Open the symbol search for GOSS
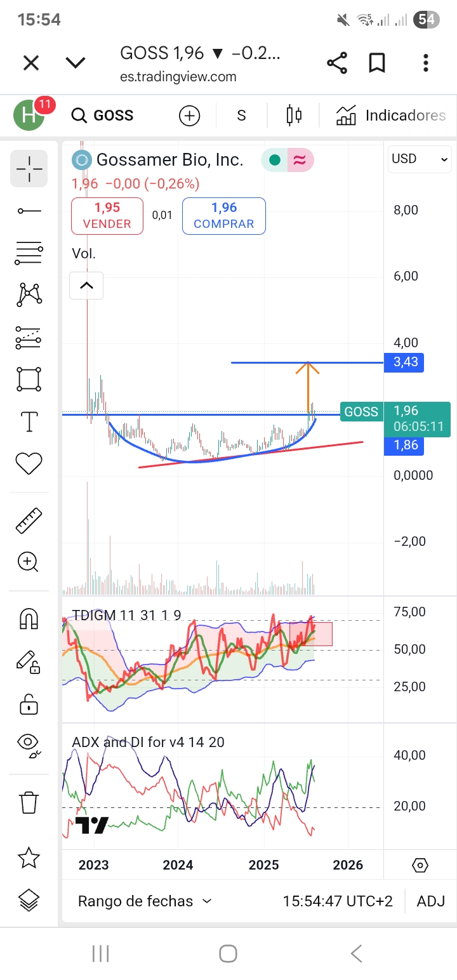This screenshot has height=980, width=457. 102,116
